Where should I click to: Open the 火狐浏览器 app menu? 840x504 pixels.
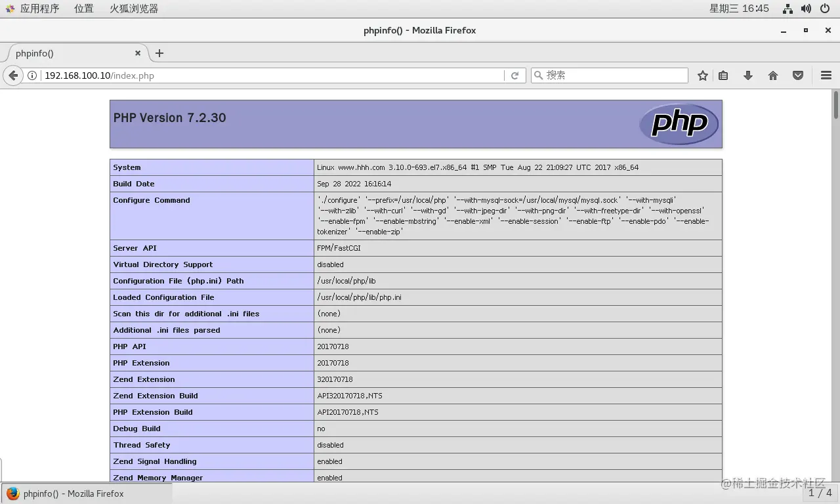point(134,9)
